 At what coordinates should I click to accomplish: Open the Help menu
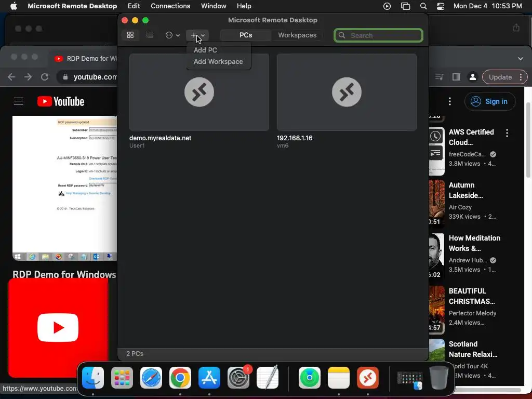(244, 6)
